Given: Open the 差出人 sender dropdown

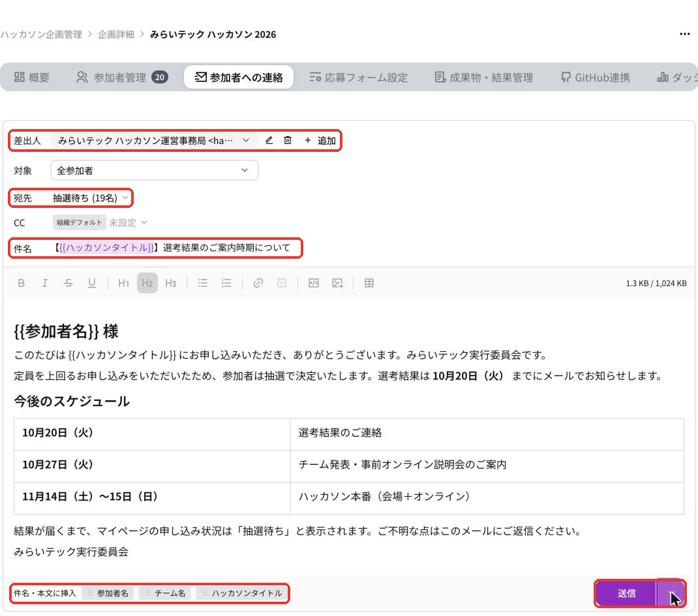Looking at the screenshot, I should [154, 141].
